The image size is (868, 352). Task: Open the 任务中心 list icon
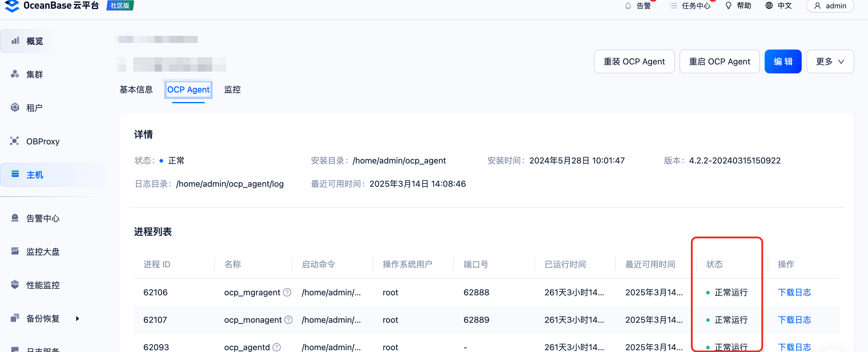point(673,6)
